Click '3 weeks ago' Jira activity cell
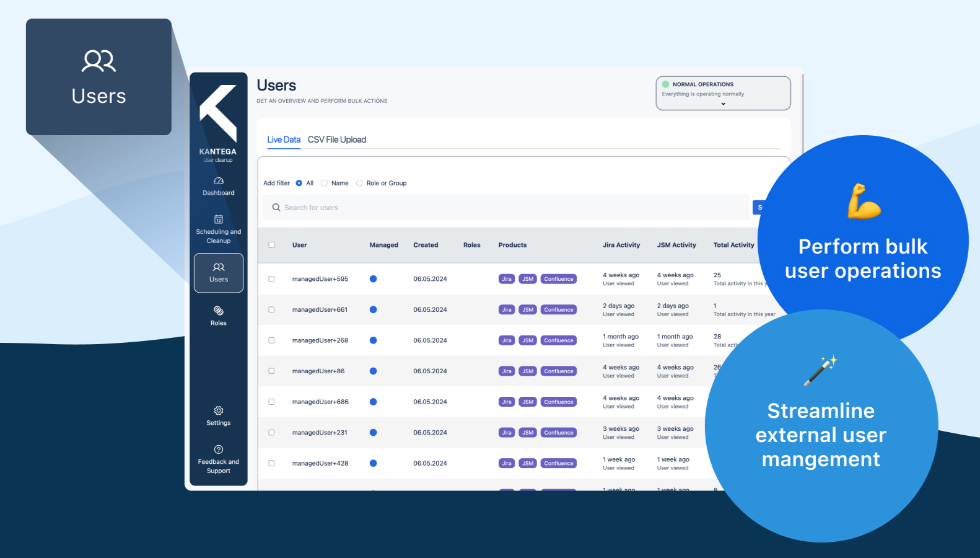Screen dimensions: 980x558 621,429
